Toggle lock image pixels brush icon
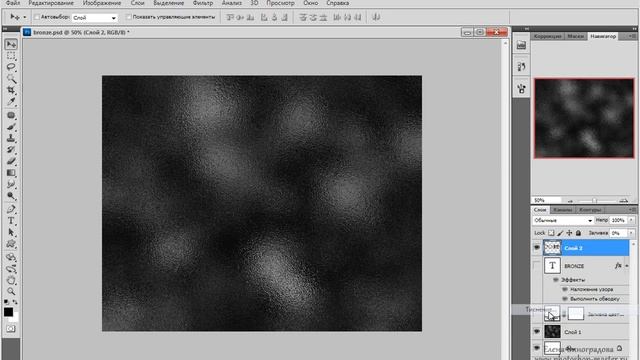Viewport: 640px width, 360px height. coord(560,233)
